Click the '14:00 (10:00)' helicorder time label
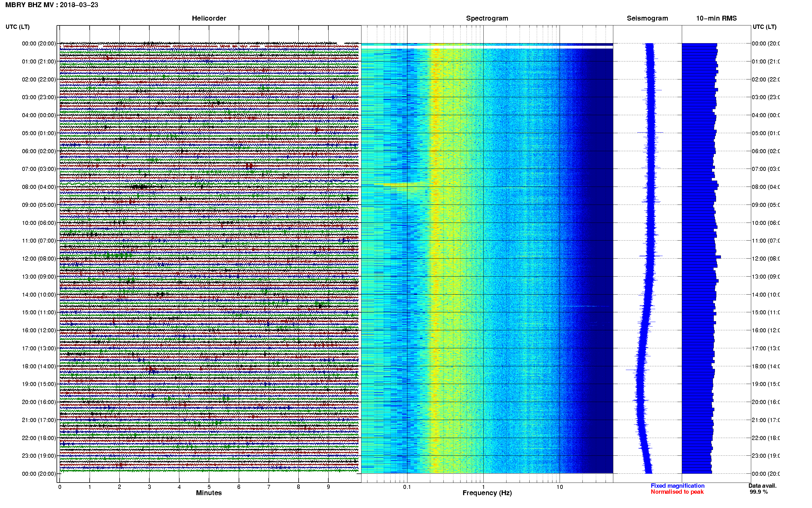812x508 pixels. [x=39, y=295]
